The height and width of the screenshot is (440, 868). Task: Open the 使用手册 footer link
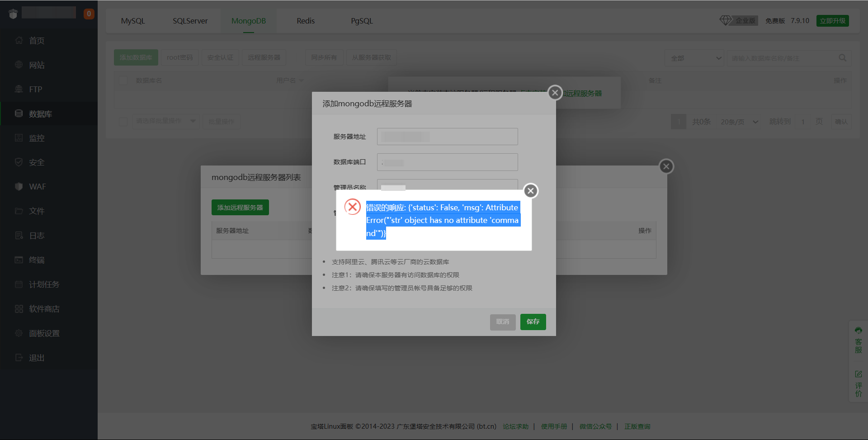coord(554,426)
